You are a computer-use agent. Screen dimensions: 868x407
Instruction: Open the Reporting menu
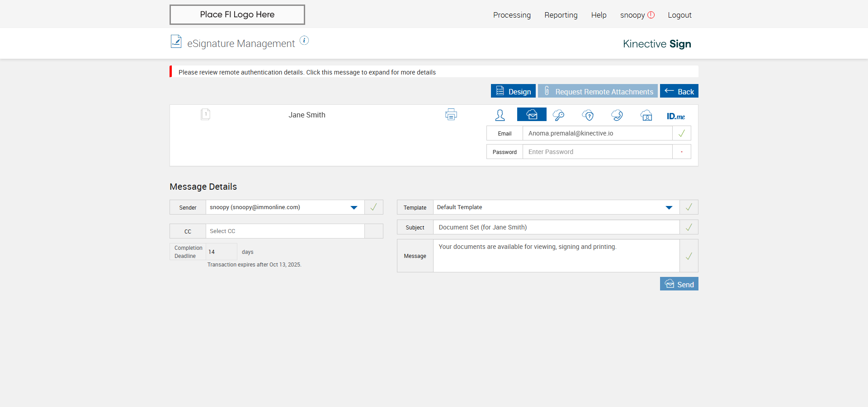click(561, 15)
